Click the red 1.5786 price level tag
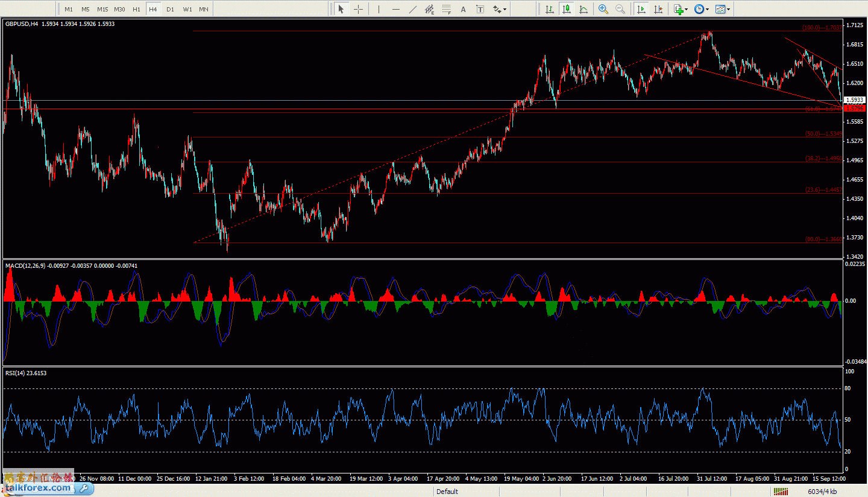Screen dimensions: 868x497 point(854,109)
